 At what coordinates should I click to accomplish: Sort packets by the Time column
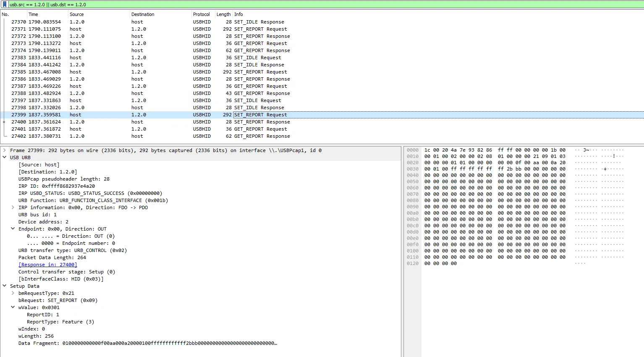[33, 14]
